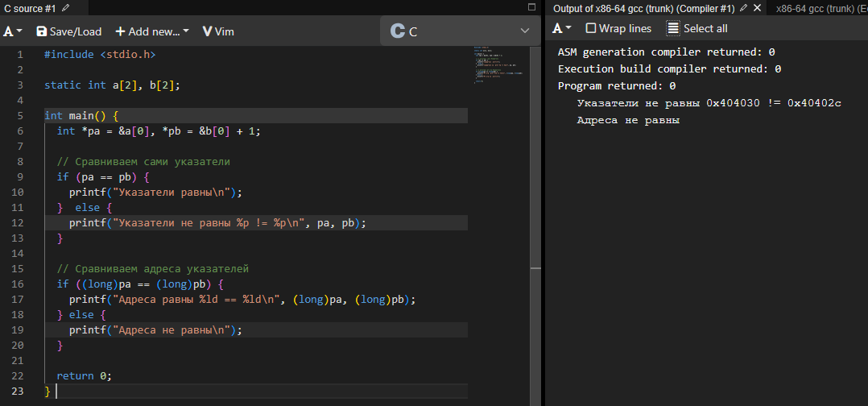Click line number 1 in gutter
The height and width of the screenshot is (406, 868).
tap(20, 55)
